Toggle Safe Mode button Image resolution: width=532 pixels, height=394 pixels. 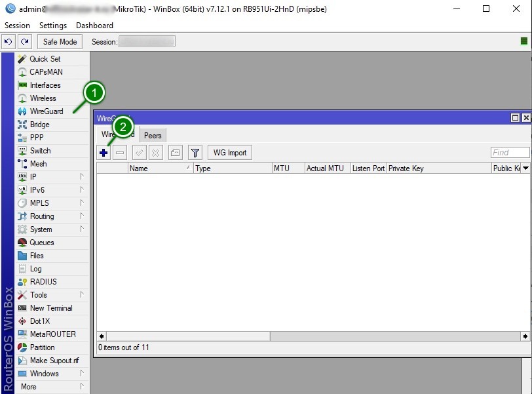coord(60,42)
